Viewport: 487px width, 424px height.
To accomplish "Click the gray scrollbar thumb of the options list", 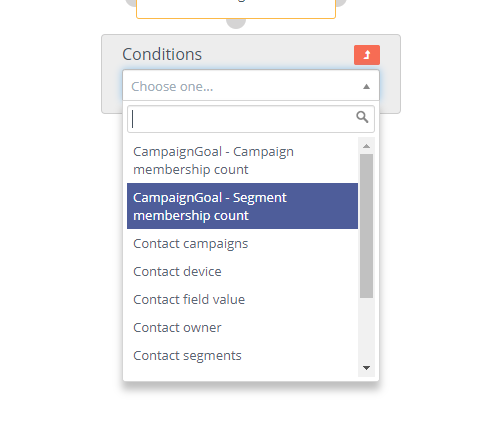I will (366, 226).
